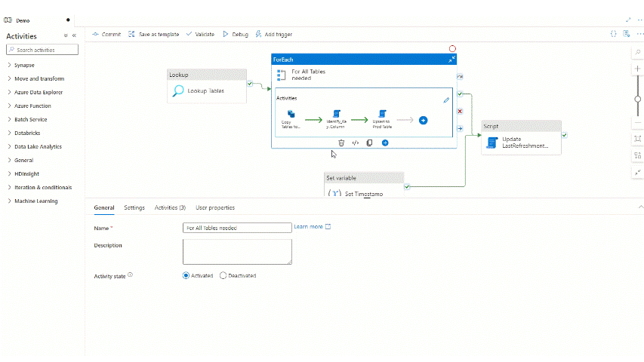The width and height of the screenshot is (644, 362).
Task: Open the User properties tab
Action: pos(215,207)
